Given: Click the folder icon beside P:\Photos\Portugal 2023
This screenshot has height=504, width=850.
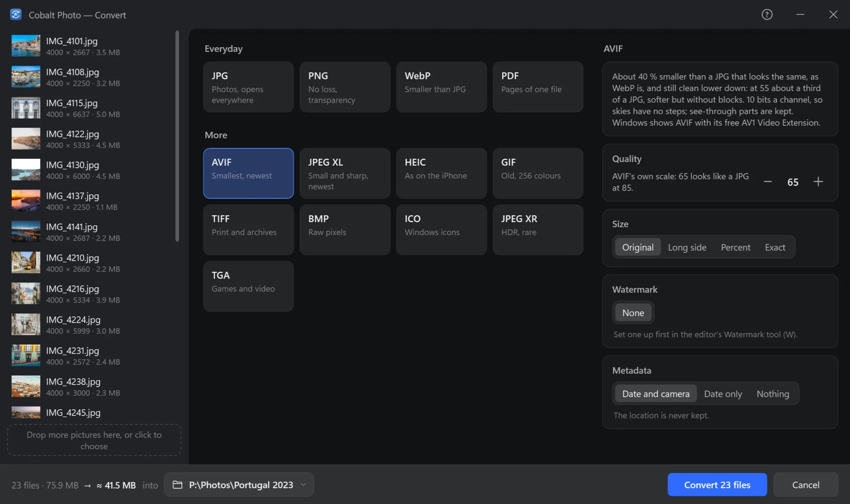Looking at the screenshot, I should click(x=178, y=485).
